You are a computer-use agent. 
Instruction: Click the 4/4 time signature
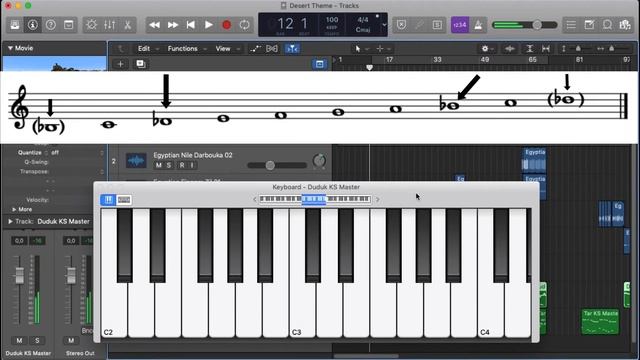(x=362, y=20)
